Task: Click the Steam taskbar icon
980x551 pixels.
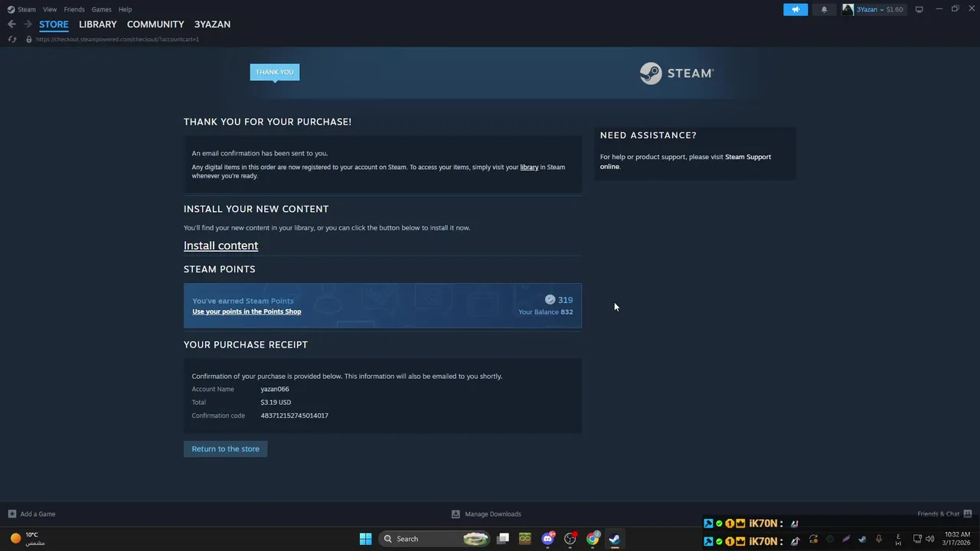Action: (614, 539)
